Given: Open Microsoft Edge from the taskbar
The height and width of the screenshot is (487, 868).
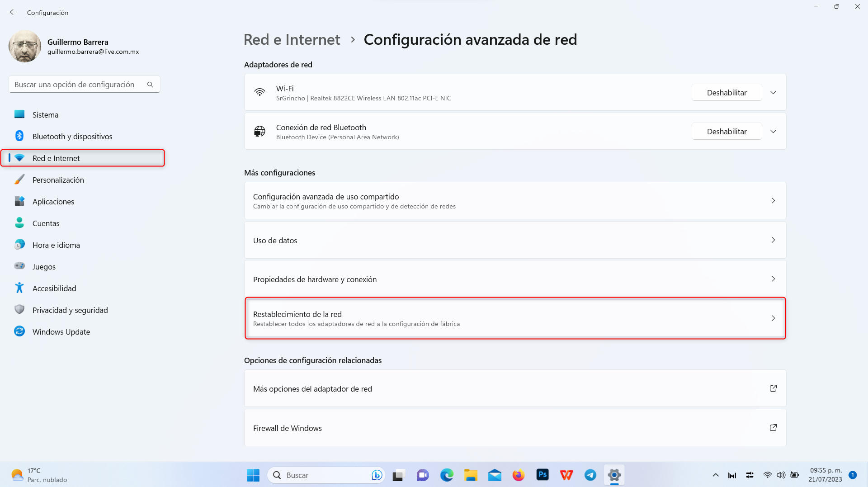Looking at the screenshot, I should [447, 475].
